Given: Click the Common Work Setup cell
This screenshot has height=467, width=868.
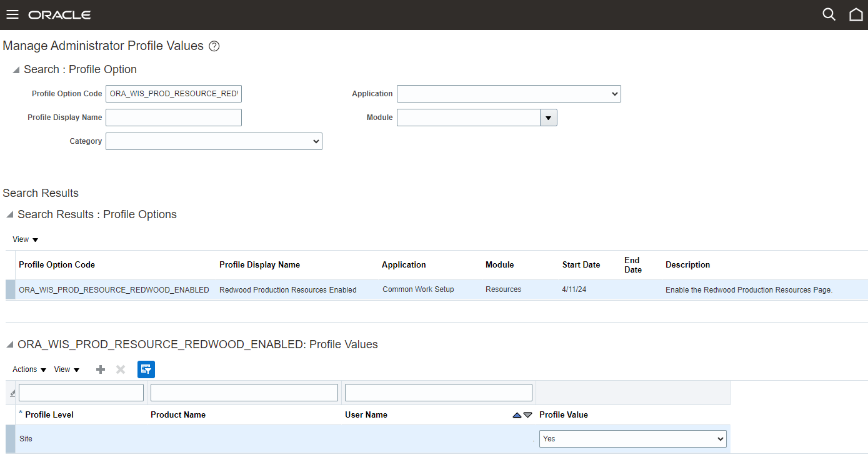Looking at the screenshot, I should pos(418,290).
